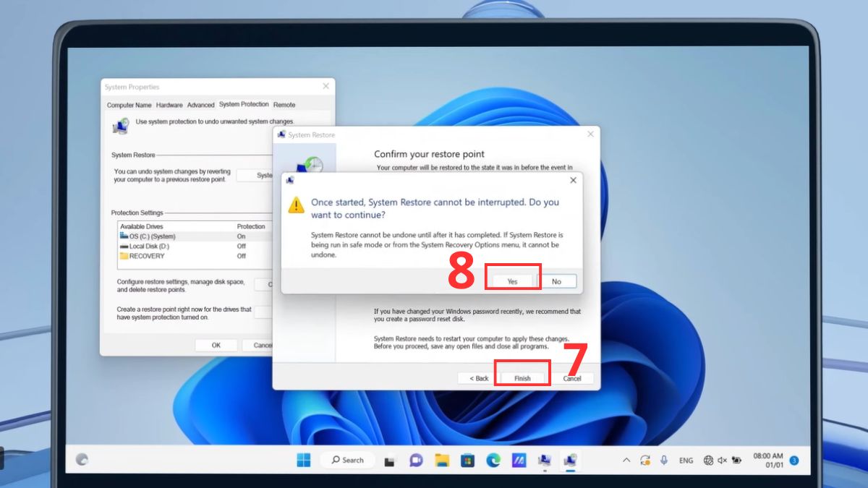Image resolution: width=868 pixels, height=488 pixels.
Task: Switch to the Hardware tab
Action: (x=169, y=104)
